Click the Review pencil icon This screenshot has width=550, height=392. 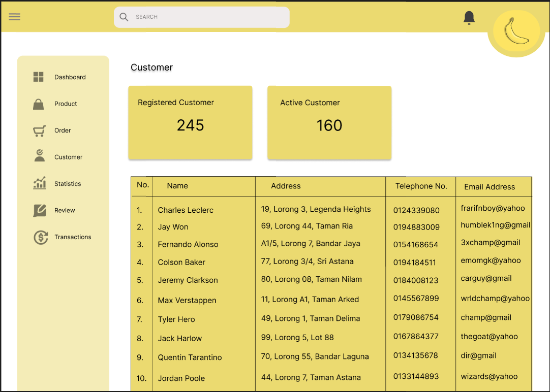click(x=39, y=210)
